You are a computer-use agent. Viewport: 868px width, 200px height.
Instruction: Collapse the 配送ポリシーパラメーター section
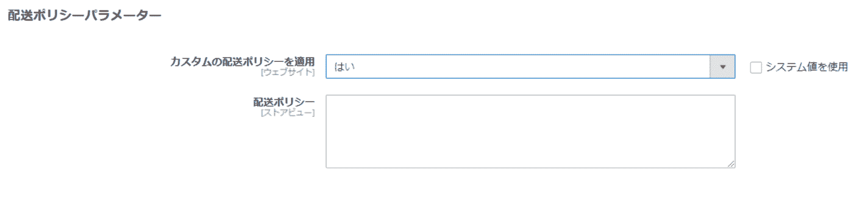(85, 16)
